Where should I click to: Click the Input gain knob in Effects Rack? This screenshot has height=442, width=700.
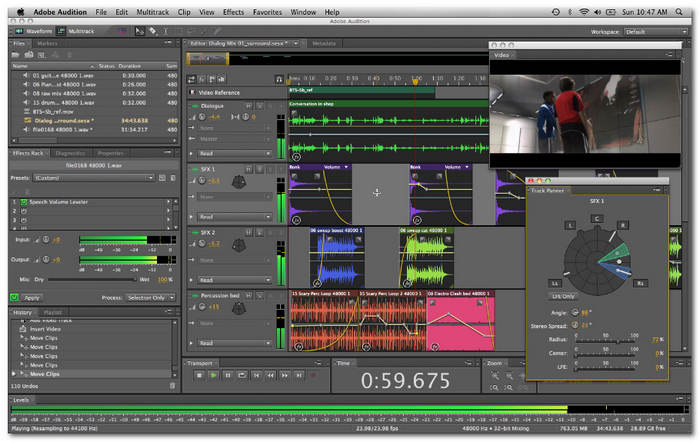46,240
